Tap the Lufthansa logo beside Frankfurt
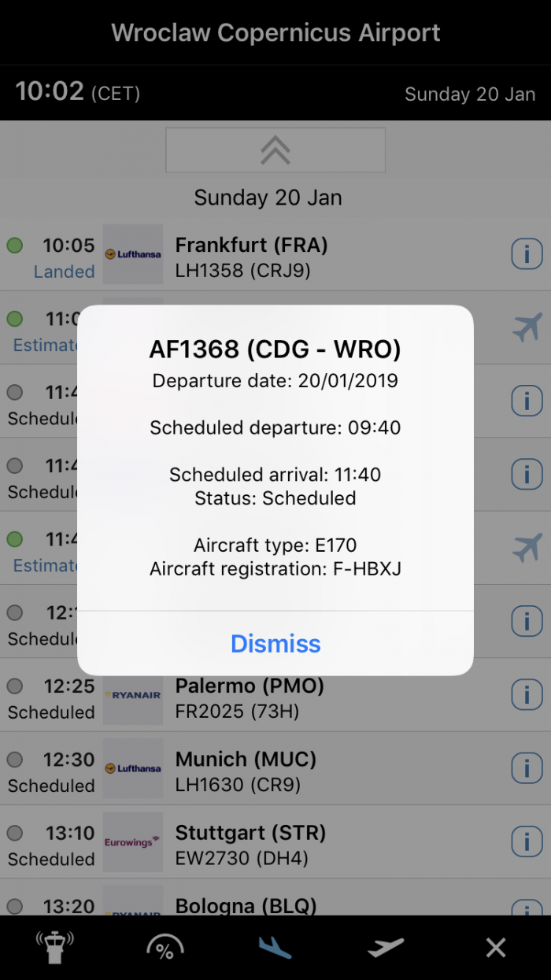This screenshot has width=551, height=980. pyautogui.click(x=133, y=254)
